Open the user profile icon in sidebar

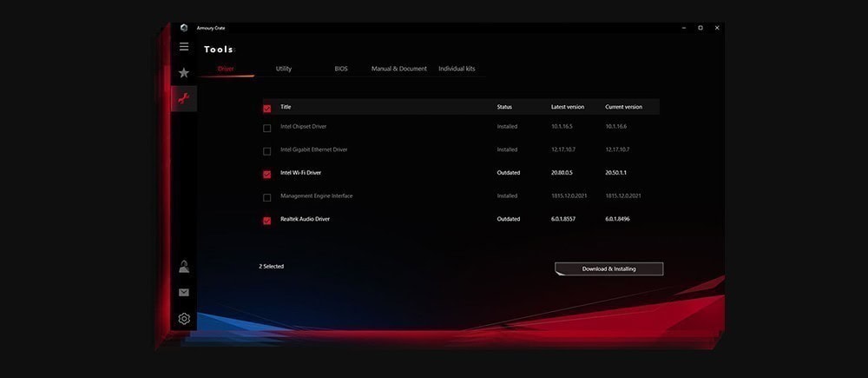184,267
